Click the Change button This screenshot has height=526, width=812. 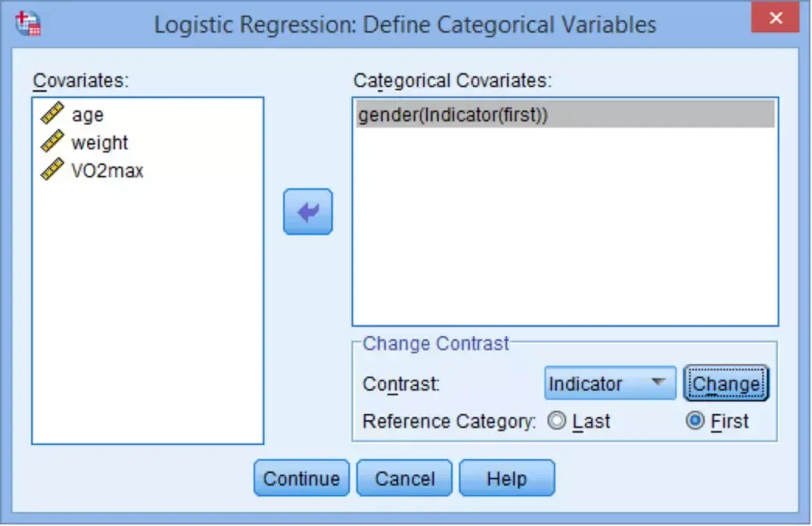click(726, 384)
